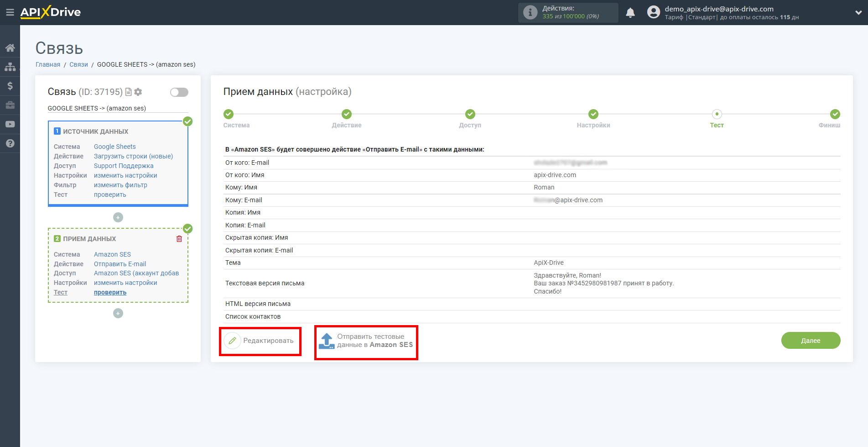The height and width of the screenshot is (447, 868).
Task: Open the briefcase icon in sidebar
Action: pos(10,105)
